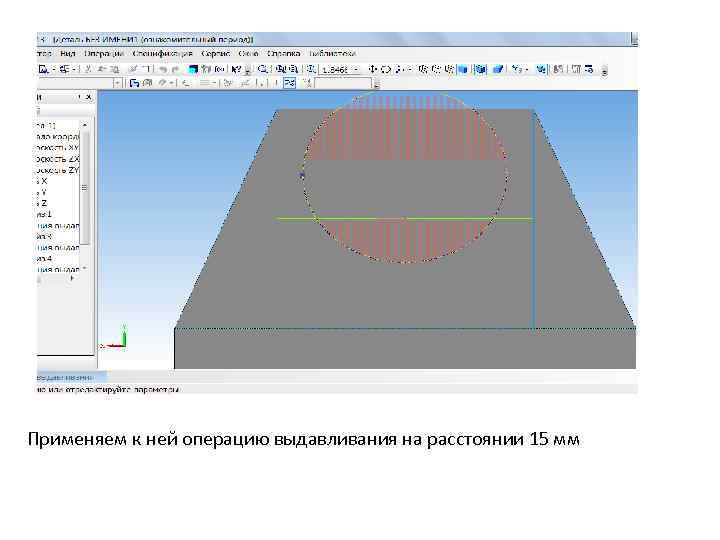The height and width of the screenshot is (540, 720).
Task: Click the undo arrow icon
Action: (x=163, y=69)
